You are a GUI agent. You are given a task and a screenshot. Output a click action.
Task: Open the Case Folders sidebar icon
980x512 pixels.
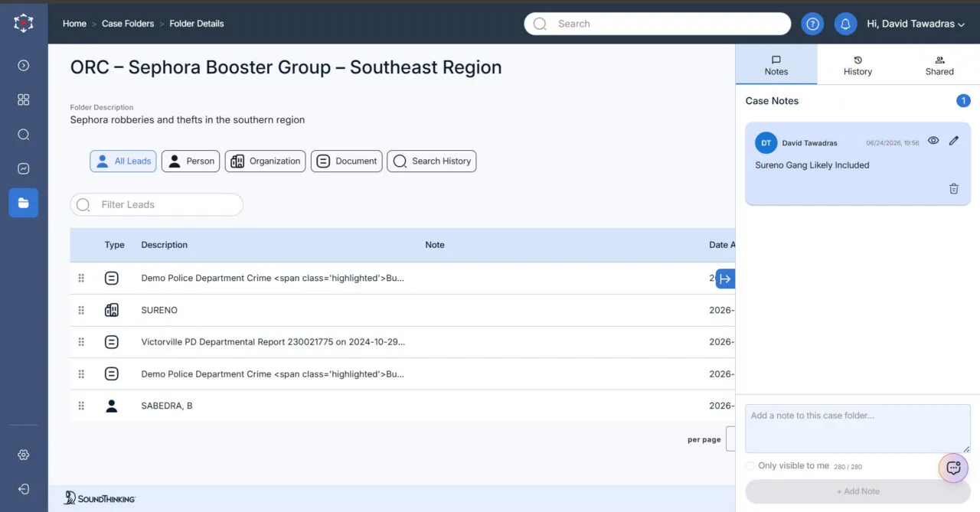pyautogui.click(x=24, y=203)
